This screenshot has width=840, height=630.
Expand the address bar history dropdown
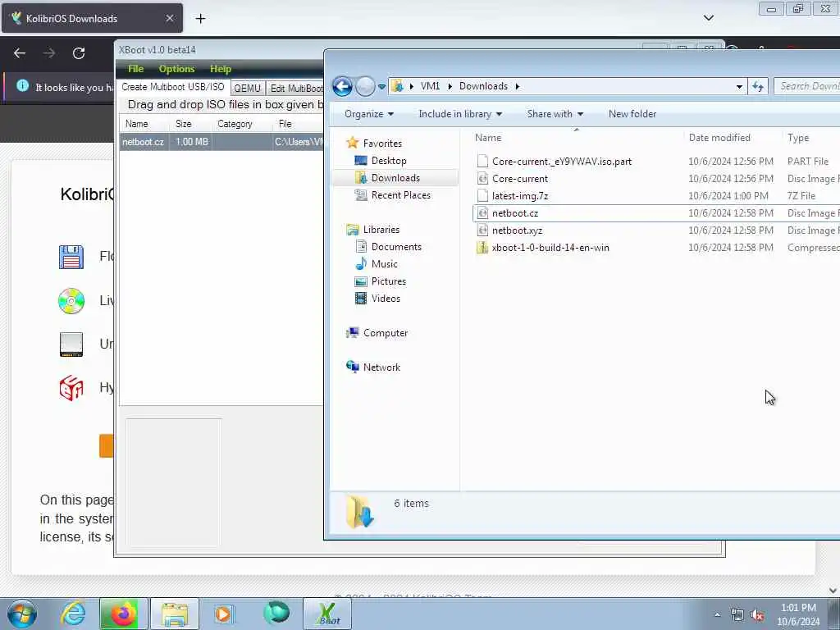click(x=739, y=86)
